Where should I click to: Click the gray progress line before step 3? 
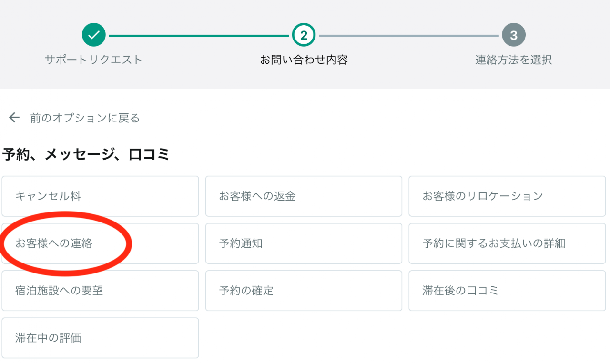(x=408, y=36)
